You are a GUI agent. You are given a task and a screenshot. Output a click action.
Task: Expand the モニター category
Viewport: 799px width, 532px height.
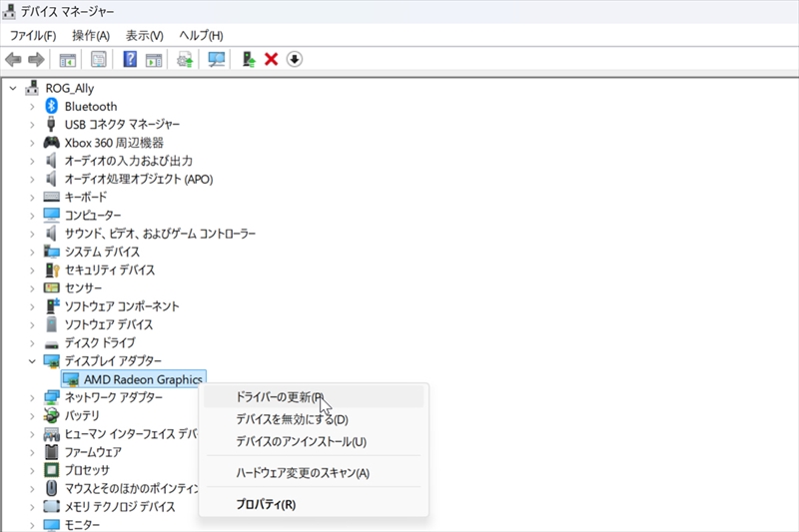click(x=32, y=525)
